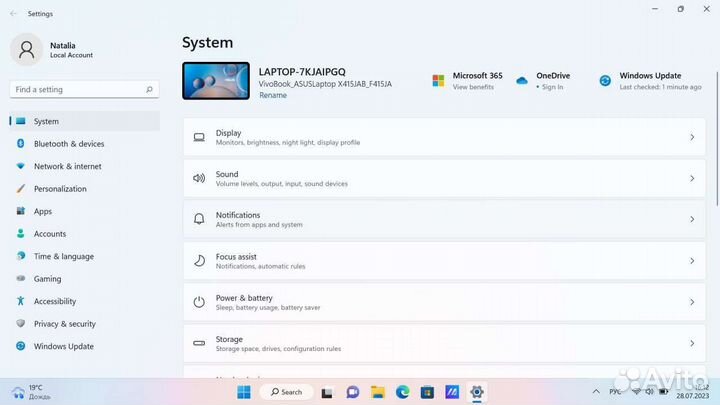Expand the Focus assist chevron
Image resolution: width=720 pixels, height=405 pixels.
tap(692, 261)
